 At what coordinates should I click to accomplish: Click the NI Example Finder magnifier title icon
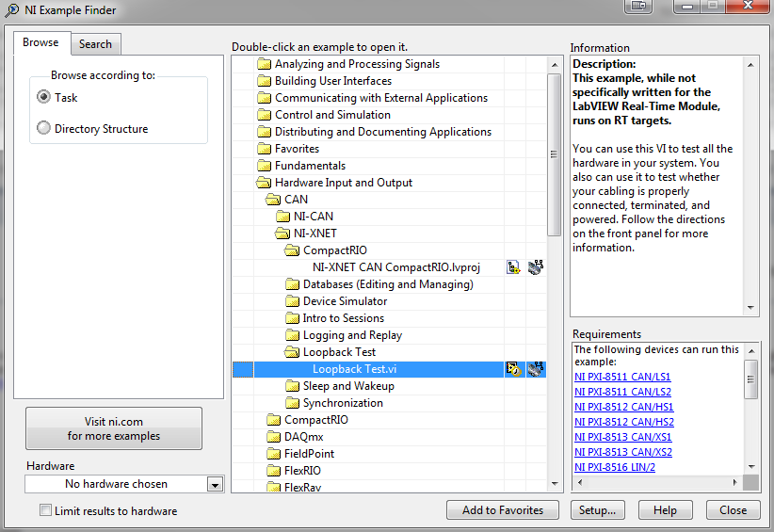[11, 9]
